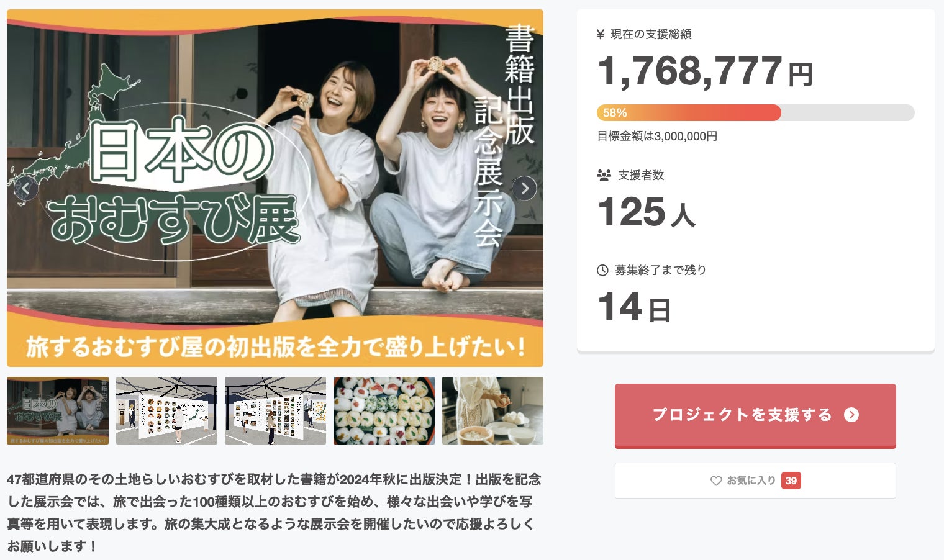Select the third thumbnail with exhibition panels
The height and width of the screenshot is (560, 944).
(275, 410)
